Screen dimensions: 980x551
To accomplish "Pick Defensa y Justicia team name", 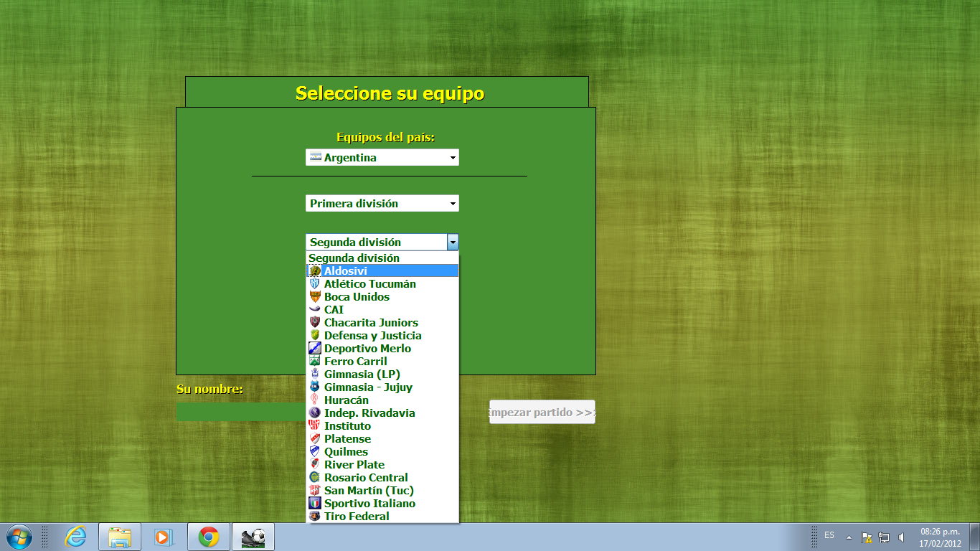I will 373,336.
